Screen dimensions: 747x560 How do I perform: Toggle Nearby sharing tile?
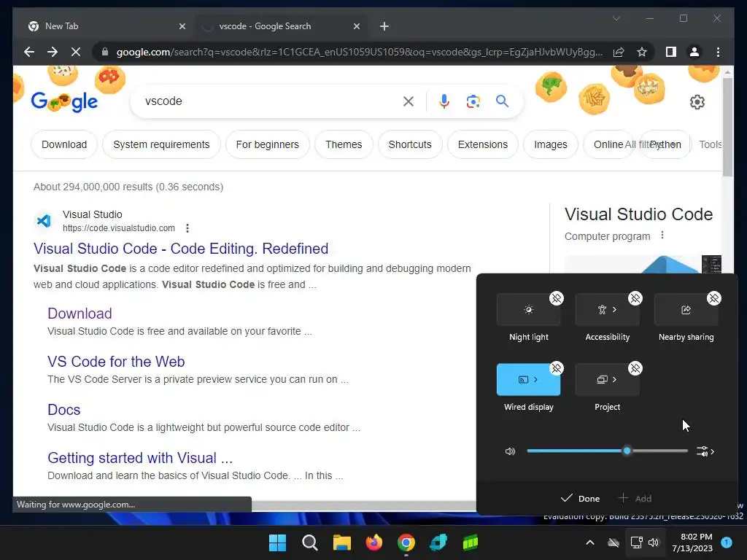[x=686, y=310]
